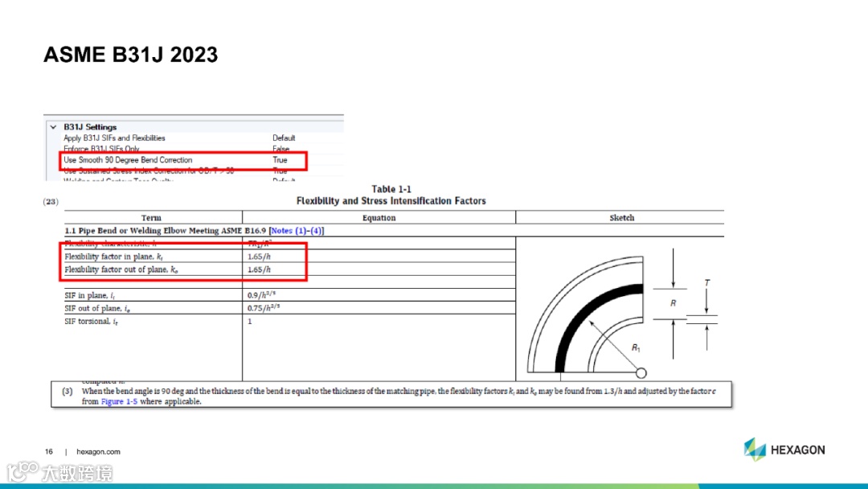The height and width of the screenshot is (489, 868).
Task: Click the R1 label in the sketch
Action: coord(636,347)
